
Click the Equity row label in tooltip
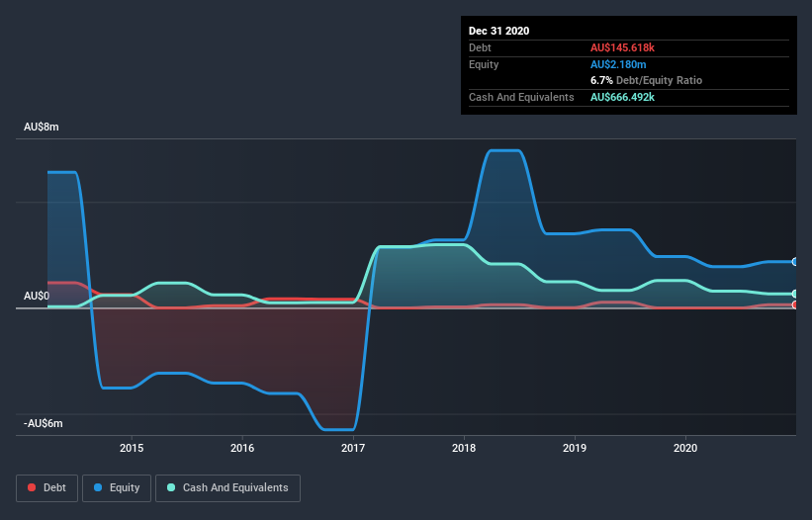[x=484, y=64]
